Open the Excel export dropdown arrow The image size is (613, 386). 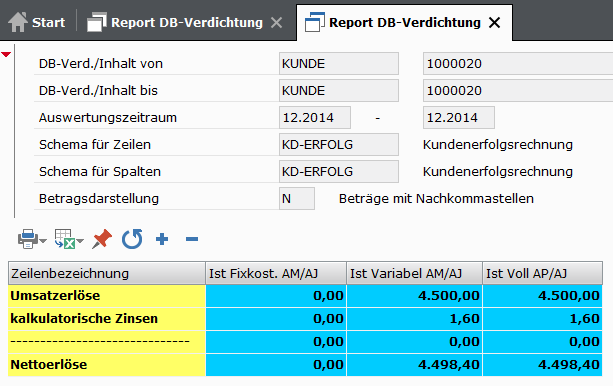point(80,241)
